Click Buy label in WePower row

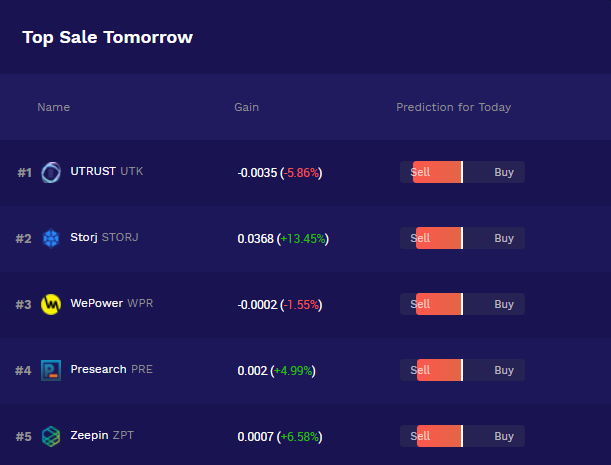pyautogui.click(x=504, y=304)
